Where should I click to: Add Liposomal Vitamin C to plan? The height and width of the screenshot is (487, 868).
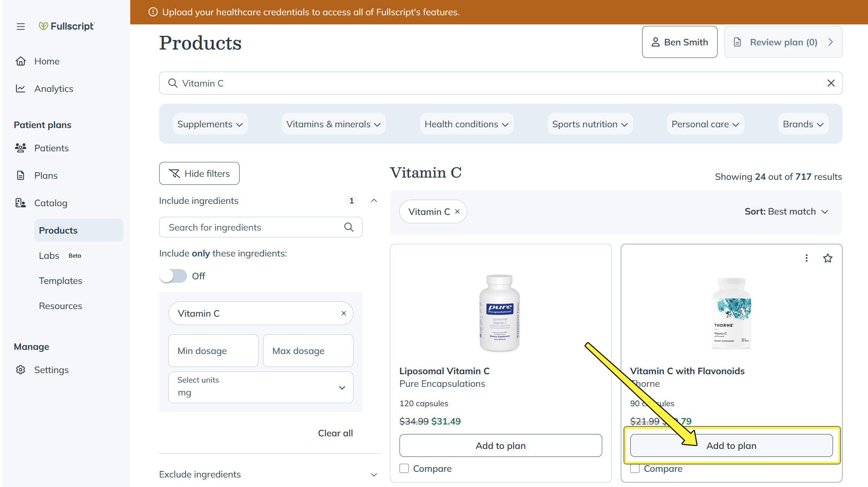pyautogui.click(x=500, y=445)
